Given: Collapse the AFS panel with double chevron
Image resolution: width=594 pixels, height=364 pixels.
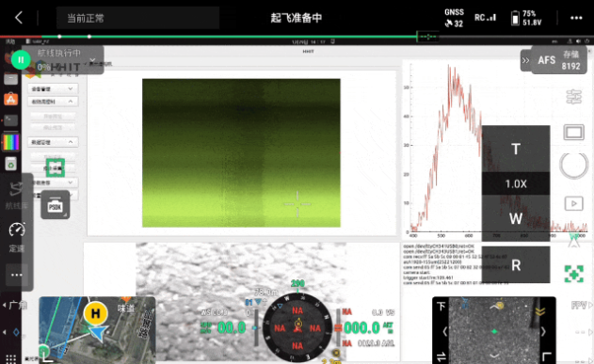Looking at the screenshot, I should click(x=526, y=60).
